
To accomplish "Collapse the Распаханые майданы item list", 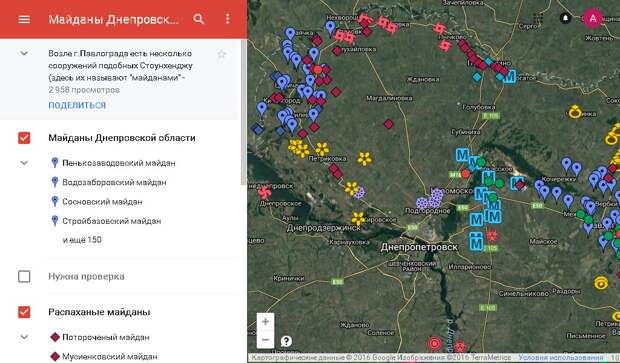I will coord(24,337).
